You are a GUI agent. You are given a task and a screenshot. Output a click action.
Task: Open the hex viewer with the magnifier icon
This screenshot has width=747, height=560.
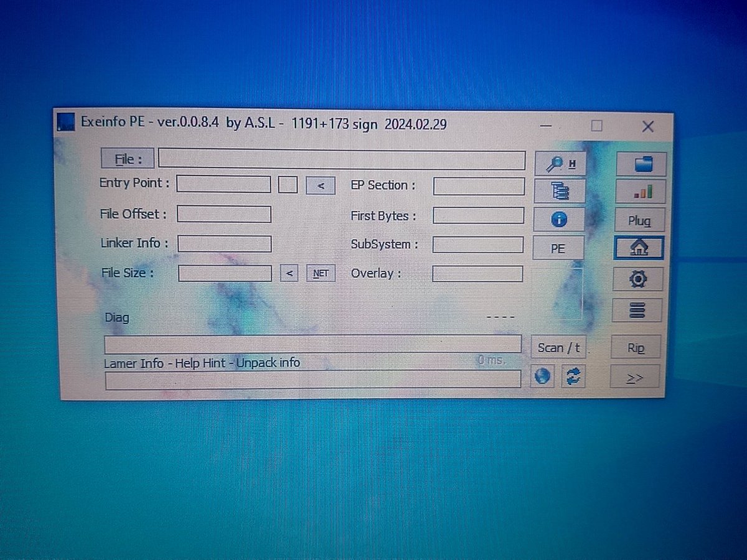(x=558, y=162)
